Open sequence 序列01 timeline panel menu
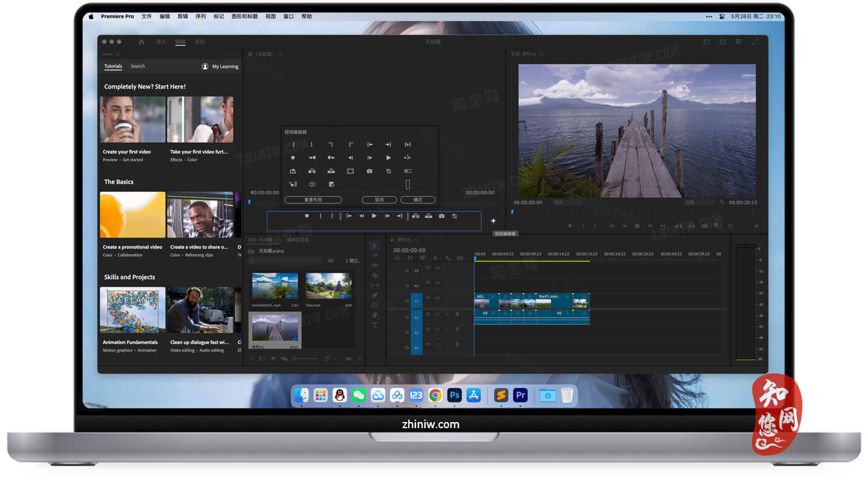 [x=417, y=240]
